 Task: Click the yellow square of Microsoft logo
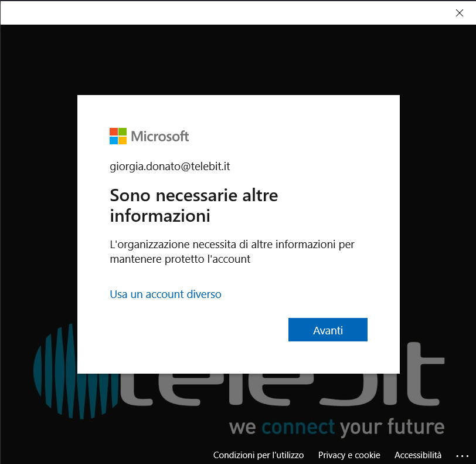pos(123,141)
